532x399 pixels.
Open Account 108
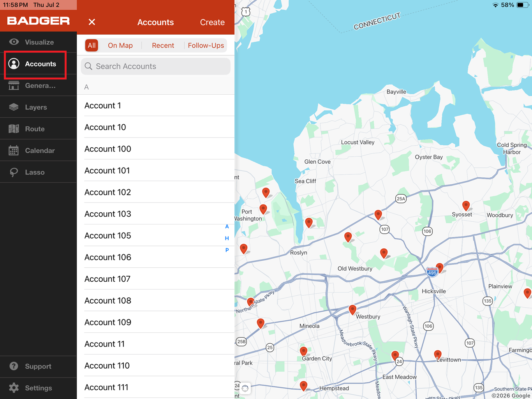(x=156, y=301)
